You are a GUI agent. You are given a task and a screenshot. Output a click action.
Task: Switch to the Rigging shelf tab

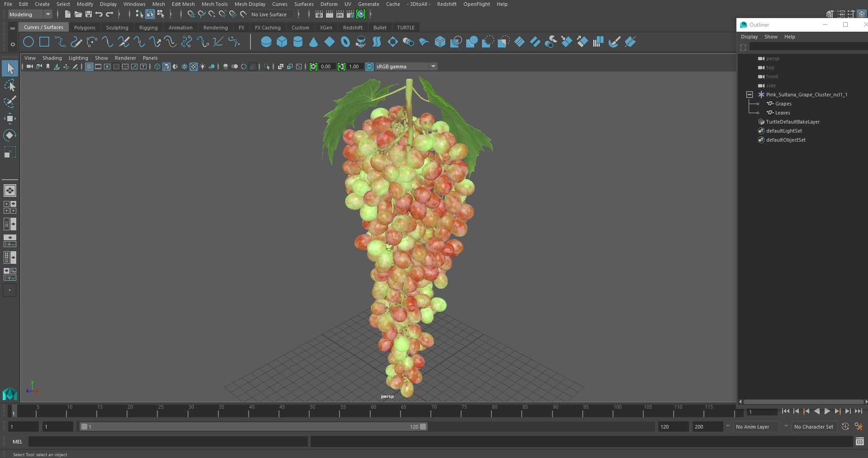[x=148, y=28]
